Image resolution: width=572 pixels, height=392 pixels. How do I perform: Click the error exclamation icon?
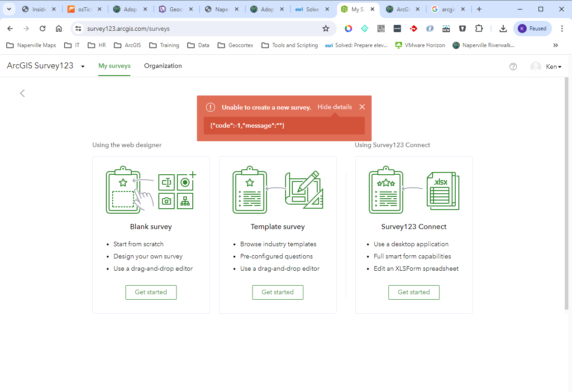[210, 107]
